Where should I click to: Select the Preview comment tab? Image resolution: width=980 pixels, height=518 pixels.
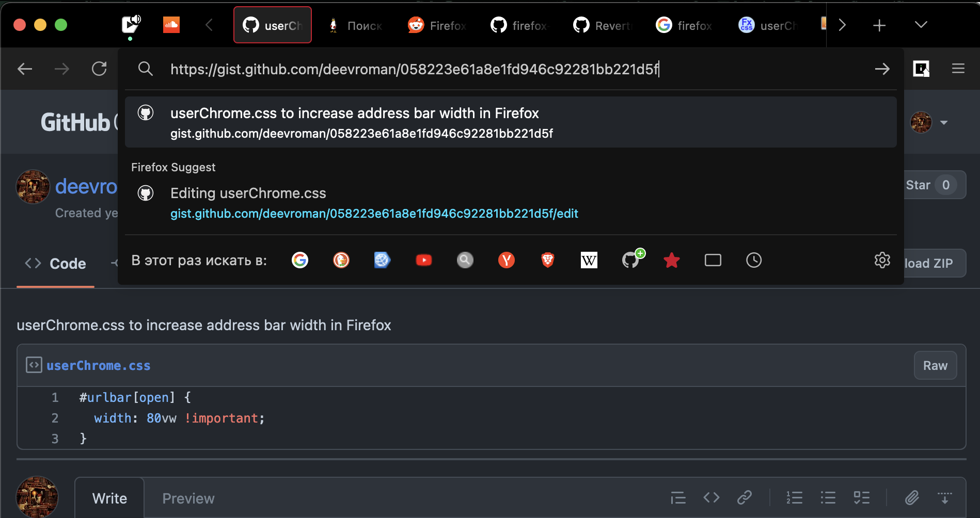188,498
